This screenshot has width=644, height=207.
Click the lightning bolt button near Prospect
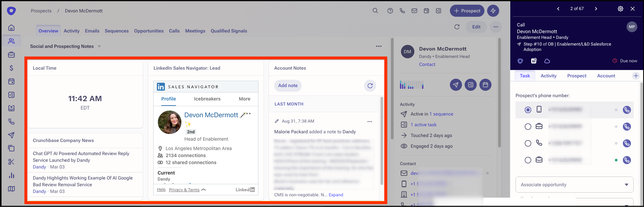493,11
